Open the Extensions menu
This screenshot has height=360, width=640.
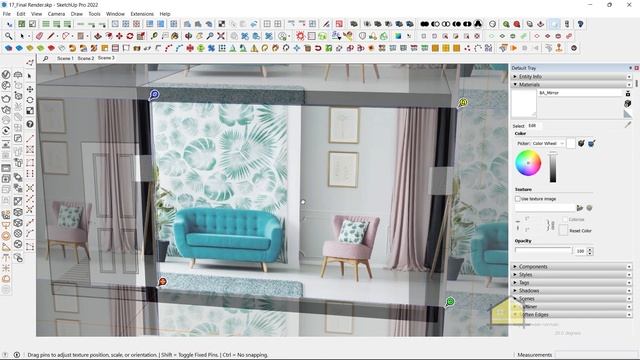142,14
